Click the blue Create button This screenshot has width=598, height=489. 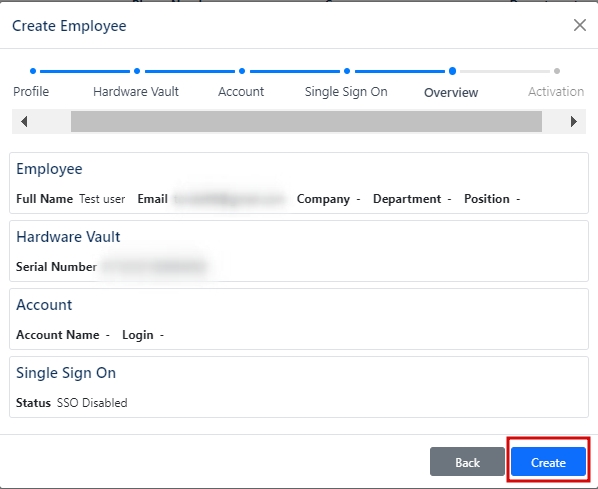[548, 462]
